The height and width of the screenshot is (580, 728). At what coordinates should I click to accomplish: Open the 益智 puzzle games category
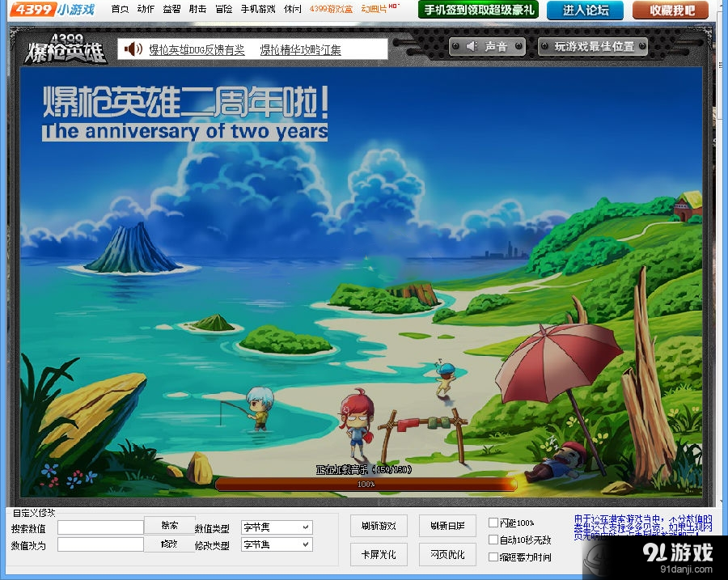[x=171, y=9]
